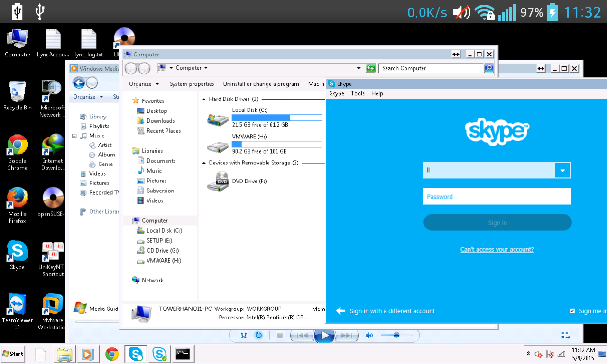Click System properties toolbar command
607x364 pixels.
pyautogui.click(x=192, y=84)
